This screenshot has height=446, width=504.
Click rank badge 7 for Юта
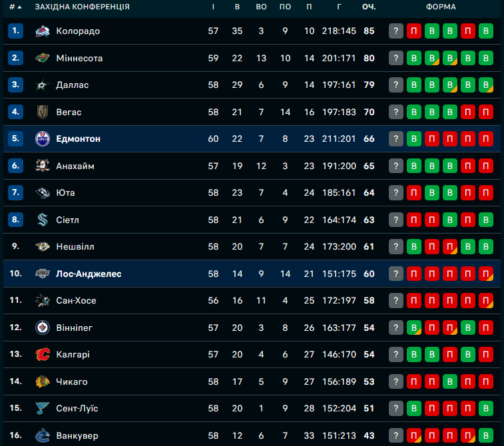16,193
